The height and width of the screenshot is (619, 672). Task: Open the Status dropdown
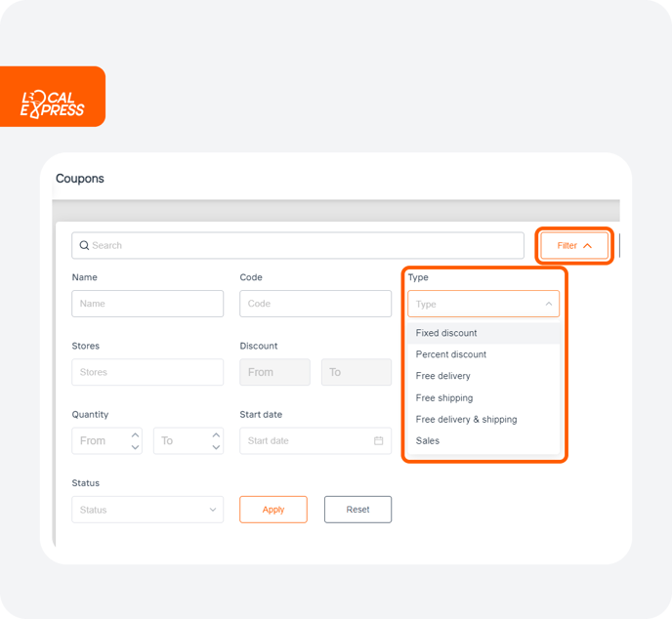point(147,510)
